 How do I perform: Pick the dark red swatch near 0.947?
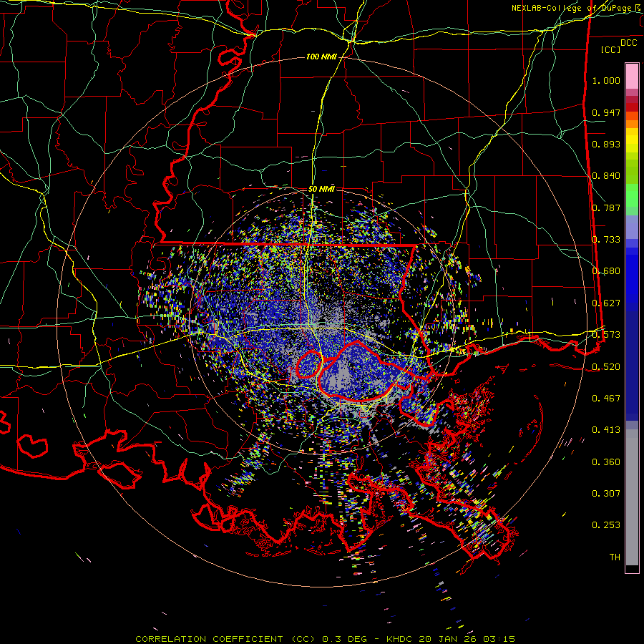click(632, 107)
